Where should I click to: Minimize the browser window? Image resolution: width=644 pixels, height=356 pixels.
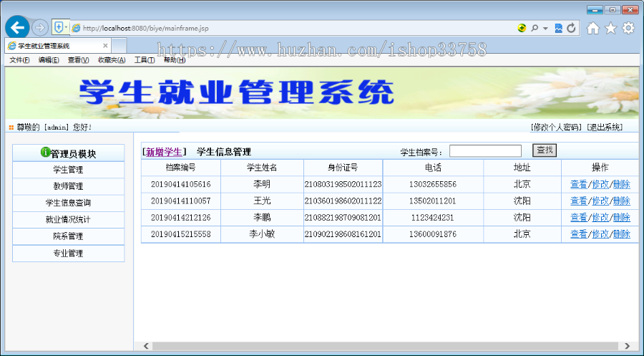595,10
